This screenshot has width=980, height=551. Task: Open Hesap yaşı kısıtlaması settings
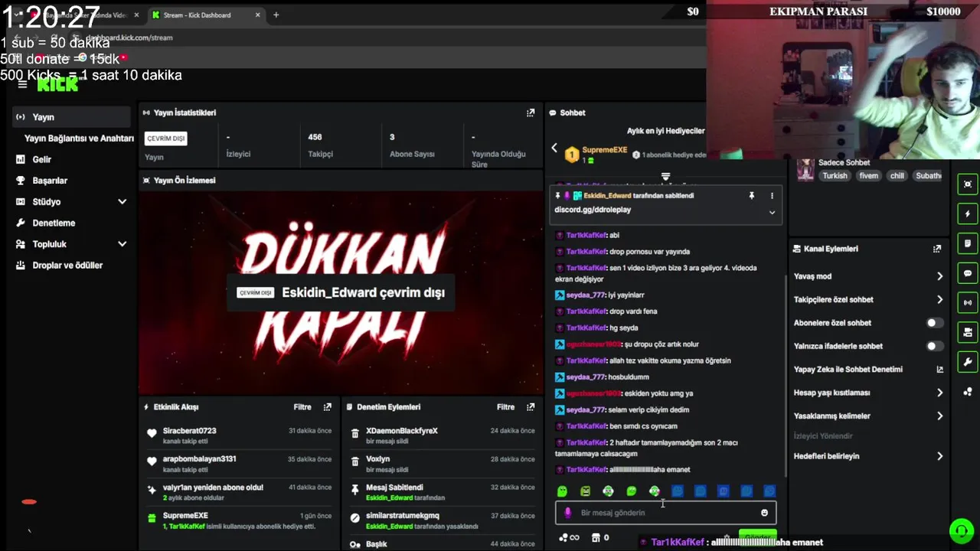(868, 393)
